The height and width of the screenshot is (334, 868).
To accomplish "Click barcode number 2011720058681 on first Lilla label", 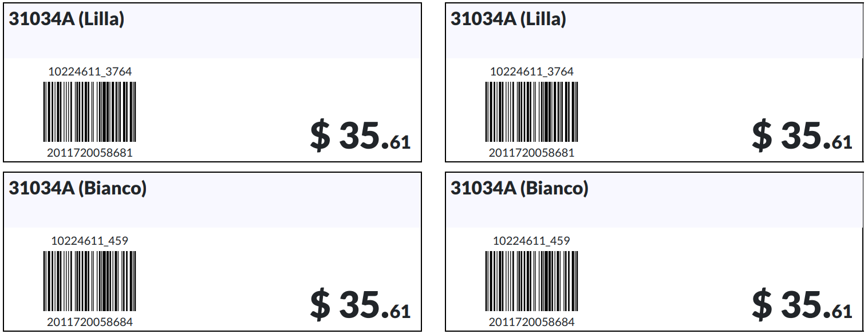I will (x=90, y=153).
